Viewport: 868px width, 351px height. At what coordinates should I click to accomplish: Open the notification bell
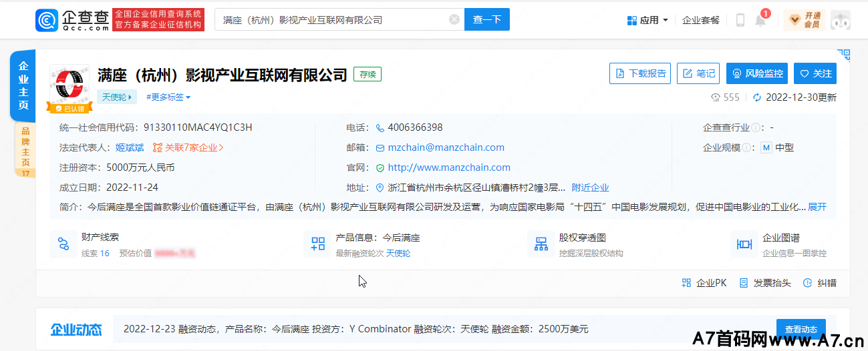[760, 20]
